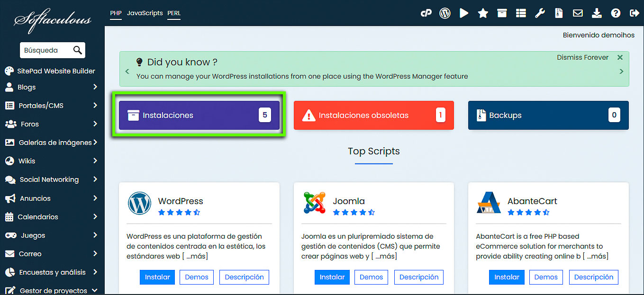Image resolution: width=644 pixels, height=295 pixels.
Task: Open import feature via the download icon
Action: [x=596, y=13]
